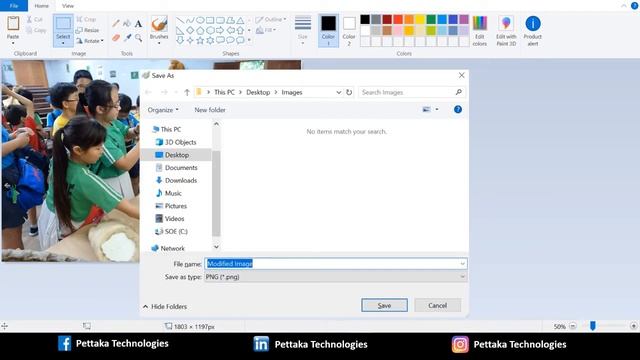Click Desktop in the address breadcrumb
Viewport: 640px width, 360px height.
(258, 92)
